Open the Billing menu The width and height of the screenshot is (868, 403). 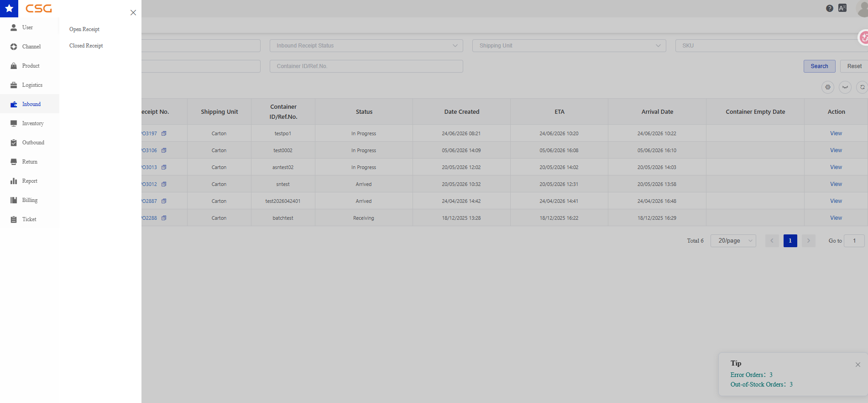pyautogui.click(x=30, y=200)
